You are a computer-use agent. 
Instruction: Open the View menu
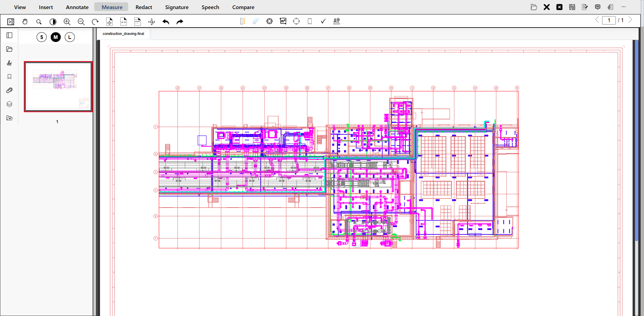(x=20, y=7)
